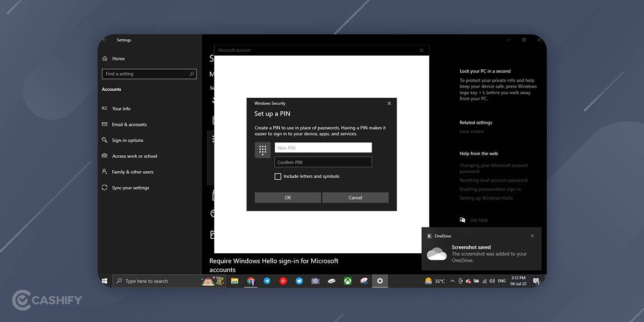The height and width of the screenshot is (322, 644).
Task: Click the Access work or school briefcase icon
Action: pos(106,156)
